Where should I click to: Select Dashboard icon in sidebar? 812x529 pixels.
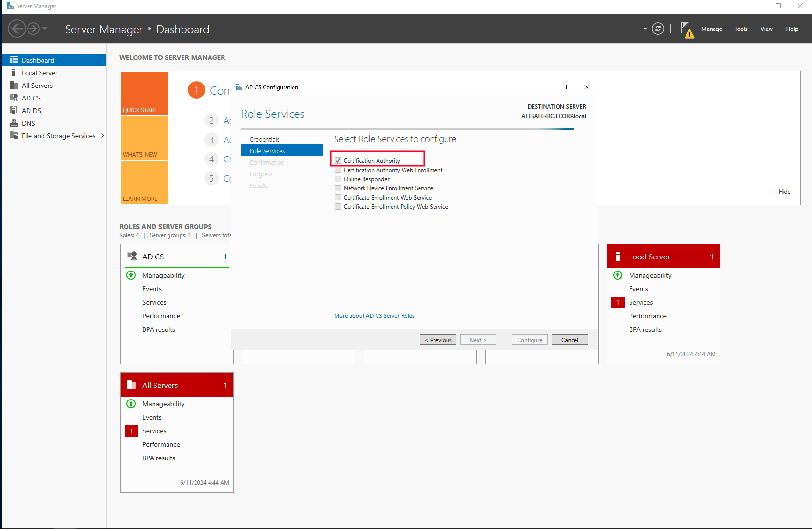point(14,60)
